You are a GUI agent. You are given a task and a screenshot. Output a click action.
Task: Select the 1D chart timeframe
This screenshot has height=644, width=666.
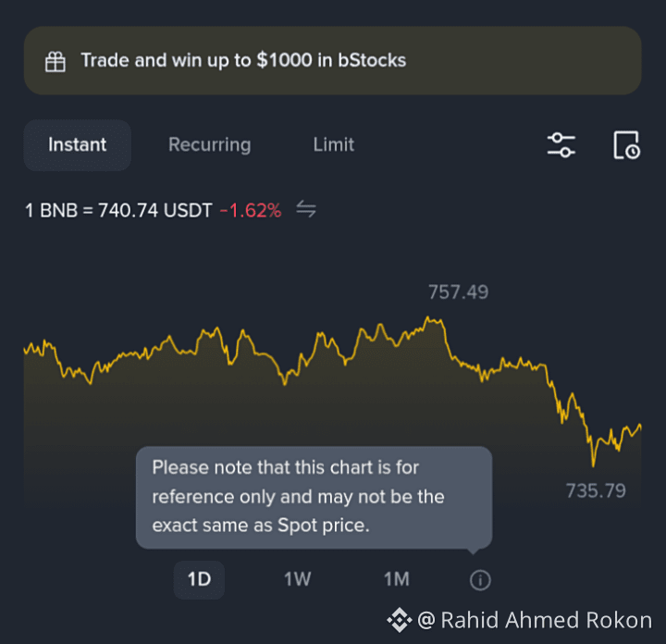click(199, 579)
